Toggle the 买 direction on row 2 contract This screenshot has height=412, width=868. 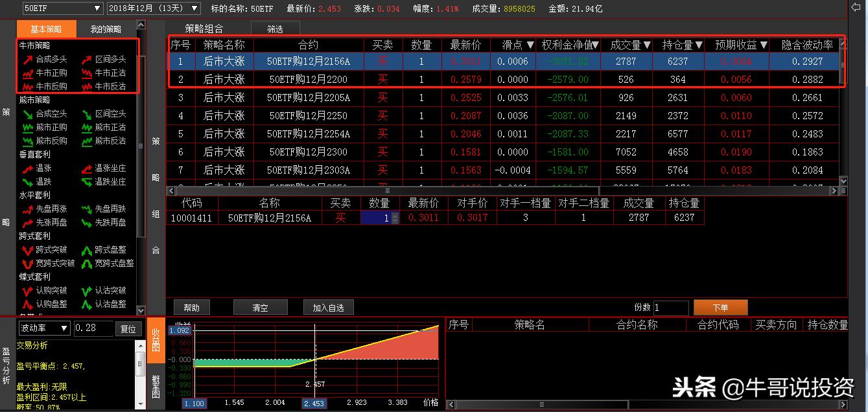click(383, 79)
